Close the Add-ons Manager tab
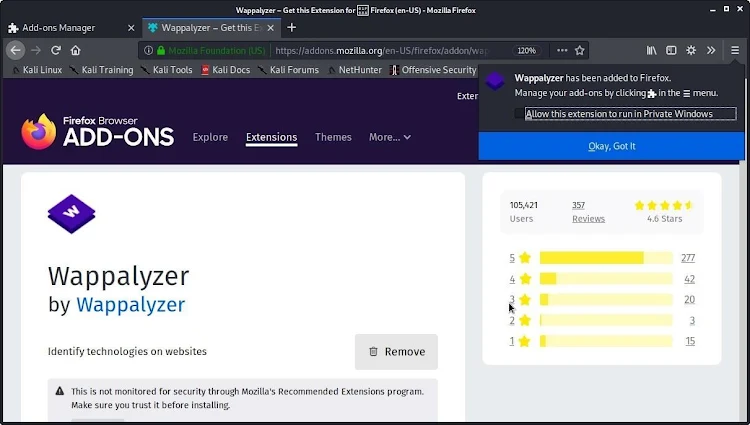Screen dimensions: 750x425 (x=131, y=28)
